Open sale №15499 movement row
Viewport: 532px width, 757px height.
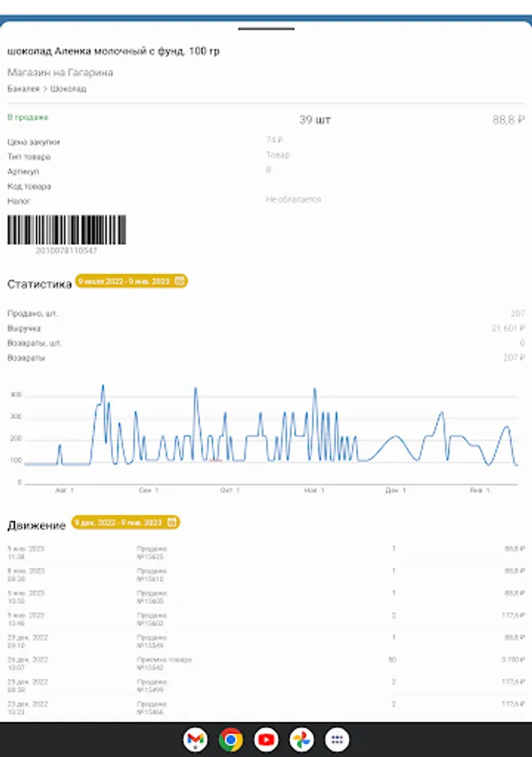click(x=266, y=686)
